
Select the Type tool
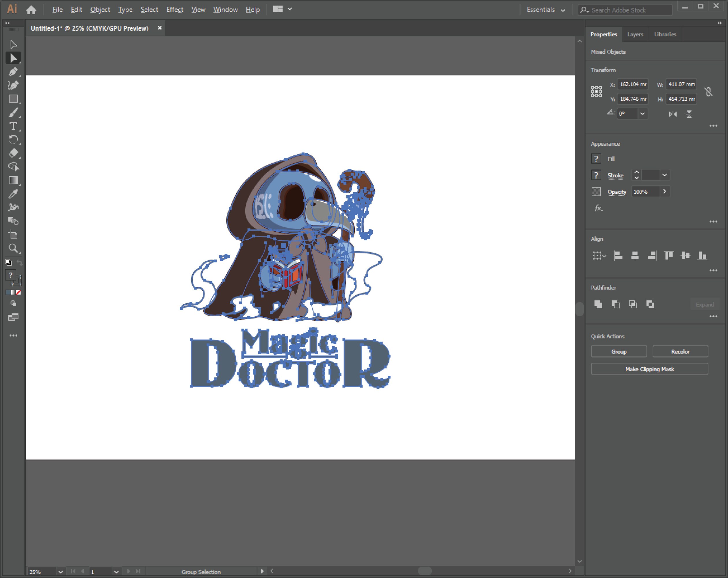[14, 126]
